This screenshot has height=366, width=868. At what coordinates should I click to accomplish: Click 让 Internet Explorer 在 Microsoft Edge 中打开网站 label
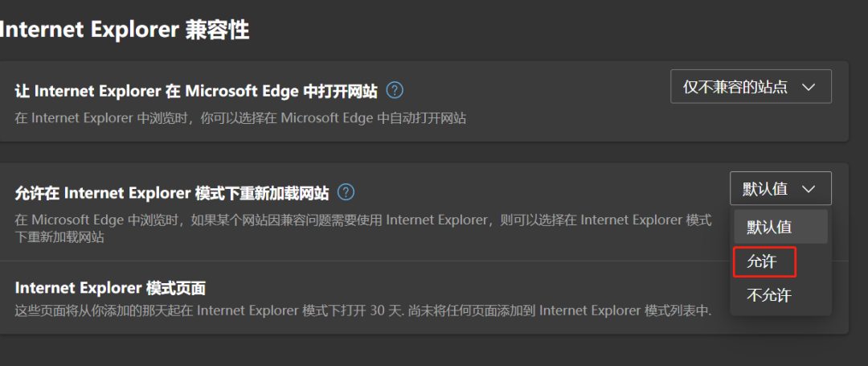coord(196,91)
